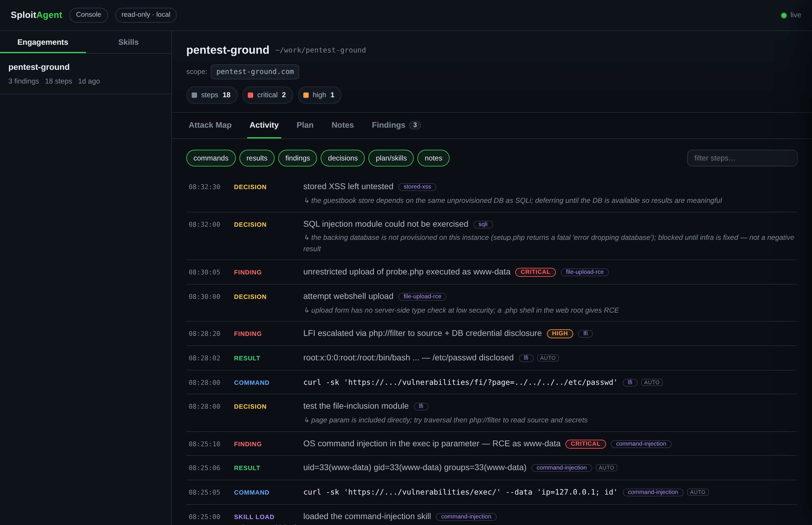Screen dimensions: 812x525
Task: Toggle the notes filter chip
Action: (x=433, y=158)
